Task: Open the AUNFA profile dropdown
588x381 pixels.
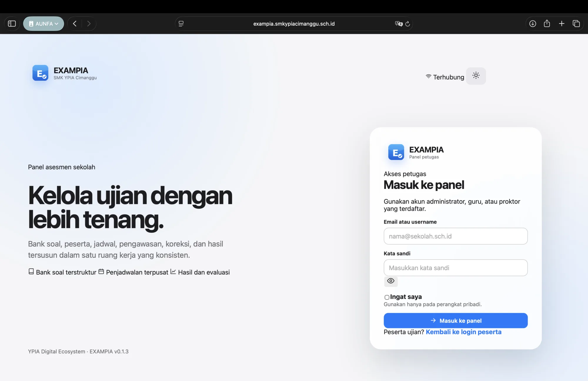Action: tap(44, 24)
